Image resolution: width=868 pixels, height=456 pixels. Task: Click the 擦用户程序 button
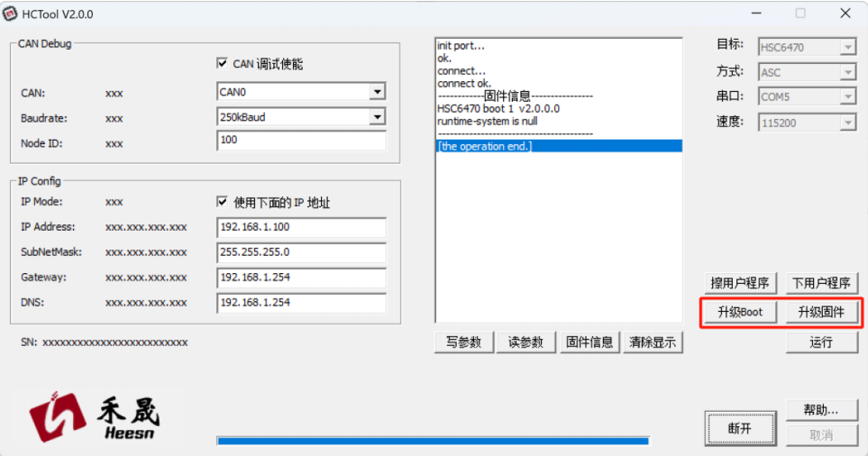click(740, 284)
